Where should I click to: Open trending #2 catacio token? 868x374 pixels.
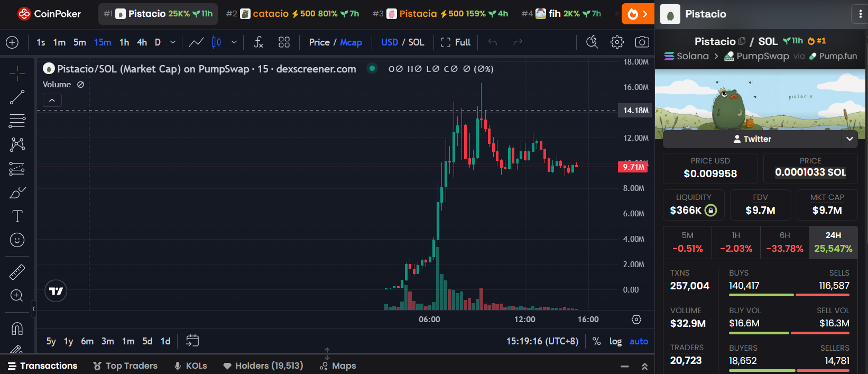click(x=293, y=14)
